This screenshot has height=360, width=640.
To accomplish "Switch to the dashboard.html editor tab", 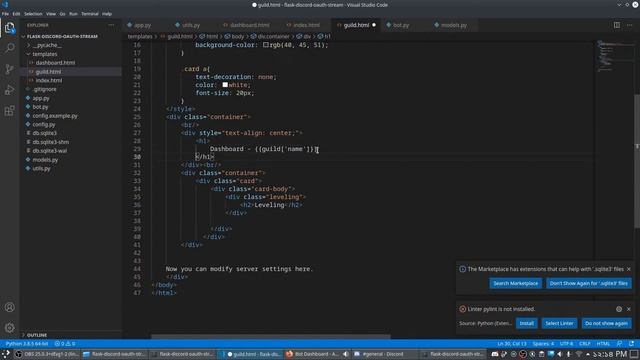I will coord(249,25).
